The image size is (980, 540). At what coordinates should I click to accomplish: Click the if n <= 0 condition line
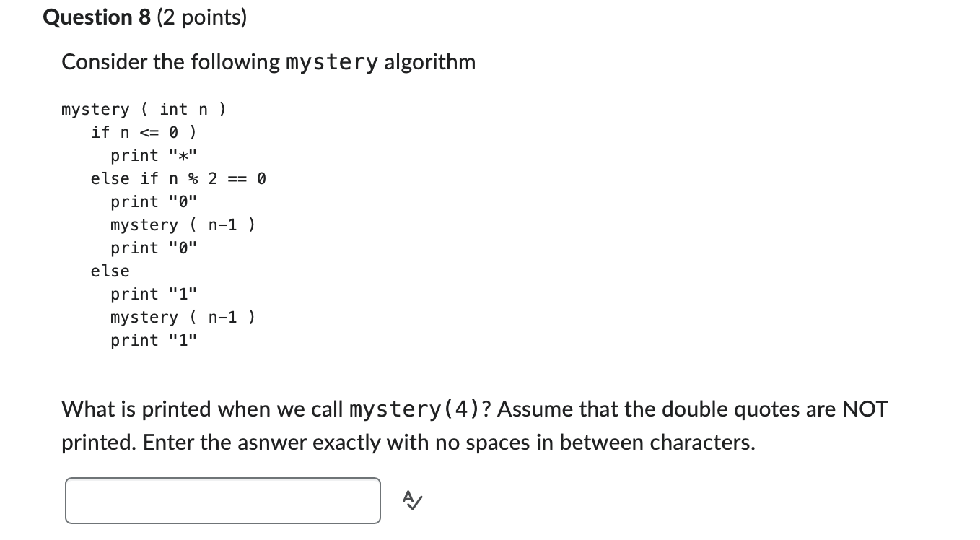(x=143, y=132)
